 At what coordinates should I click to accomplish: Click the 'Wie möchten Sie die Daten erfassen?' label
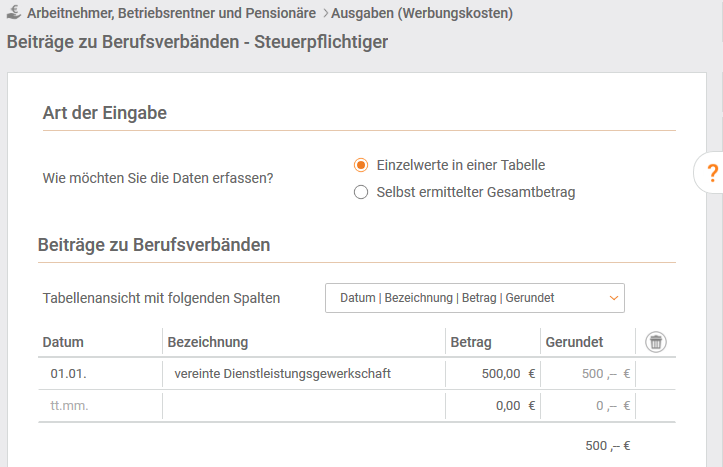point(158,178)
